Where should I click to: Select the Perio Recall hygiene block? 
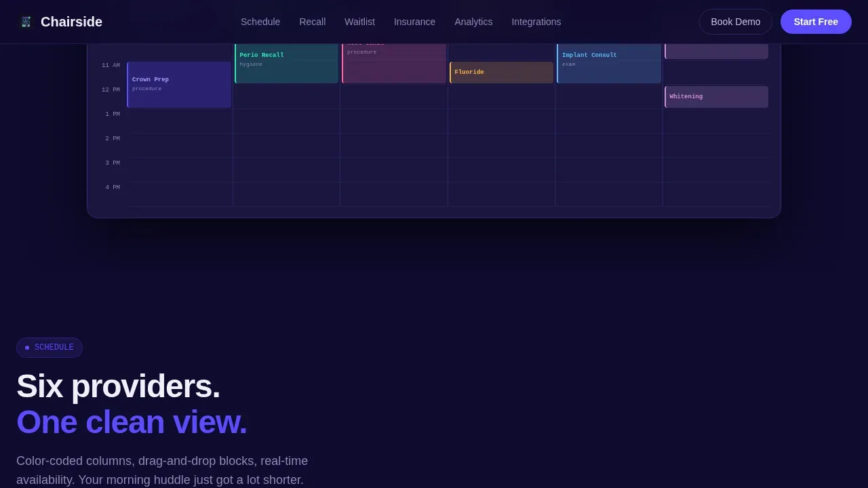pos(286,64)
